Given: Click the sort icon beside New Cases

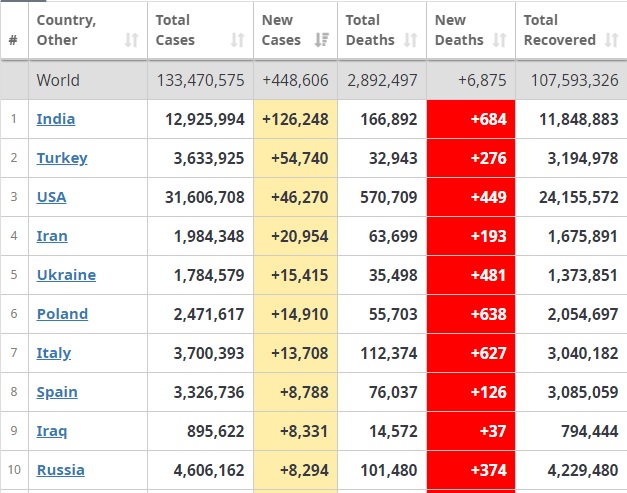Looking at the screenshot, I should 322,41.
